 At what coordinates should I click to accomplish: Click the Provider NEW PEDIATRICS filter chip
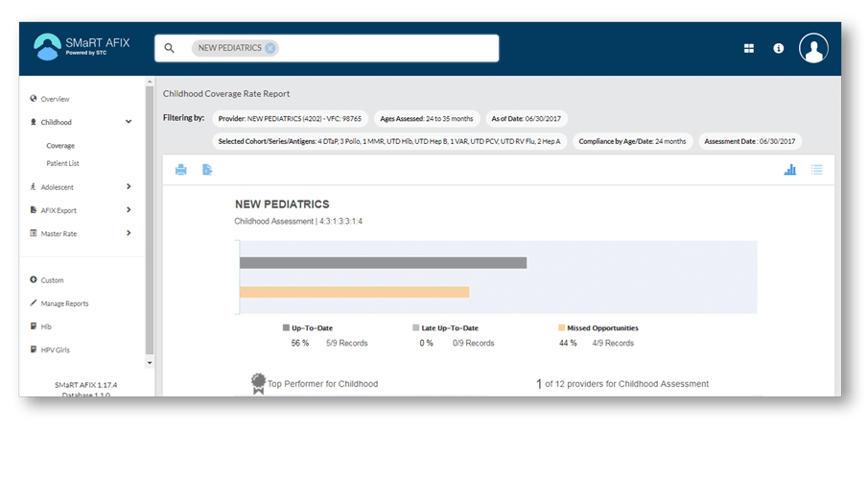coord(290,119)
